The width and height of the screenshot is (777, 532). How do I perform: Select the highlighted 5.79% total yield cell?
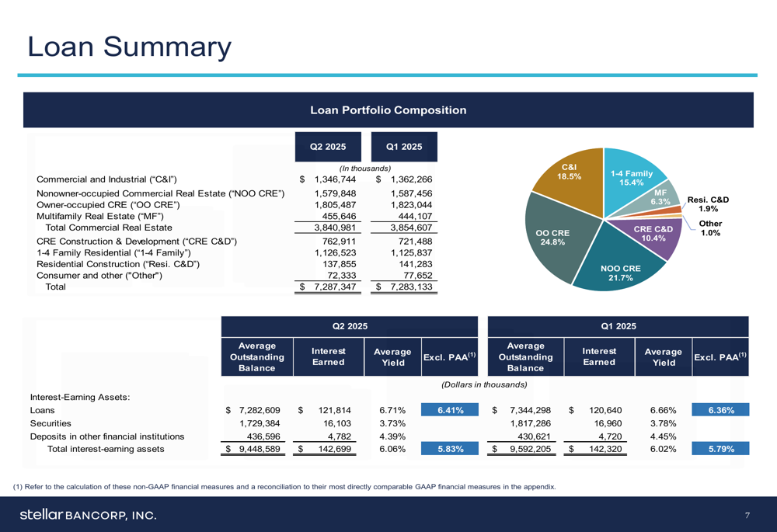coord(720,449)
